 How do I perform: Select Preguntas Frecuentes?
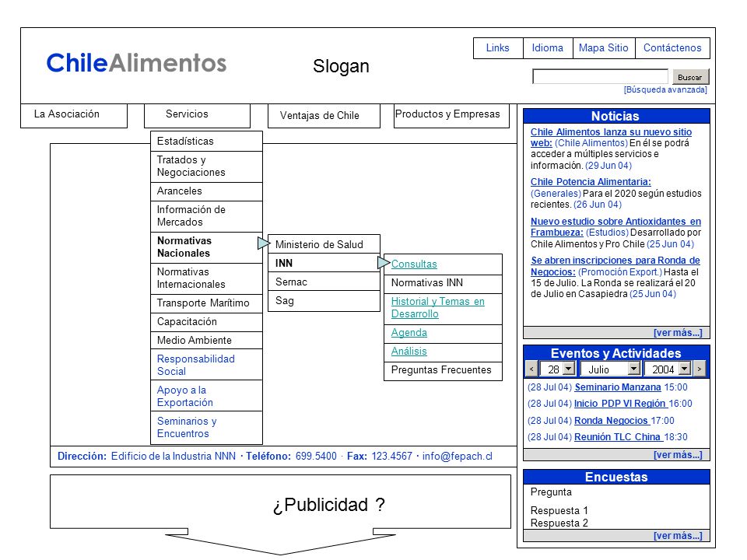tap(443, 370)
